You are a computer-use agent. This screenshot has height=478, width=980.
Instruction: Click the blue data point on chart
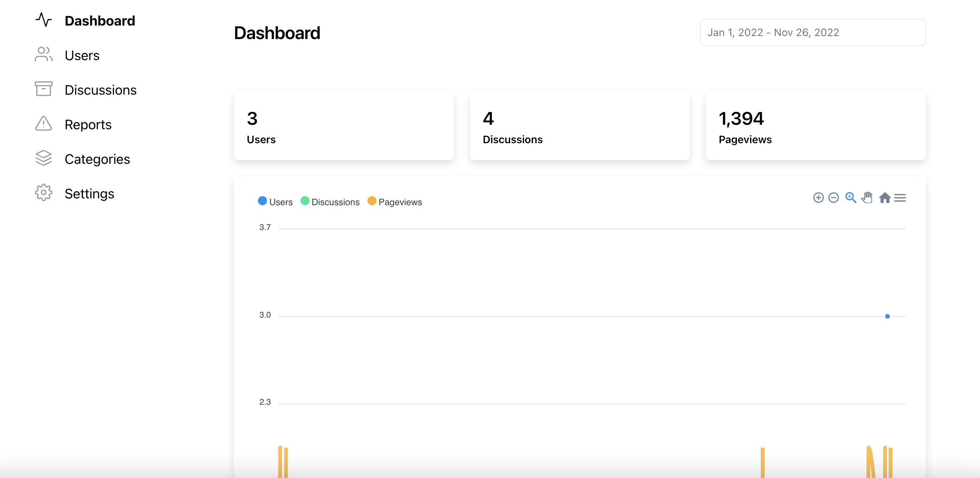pyautogui.click(x=887, y=316)
